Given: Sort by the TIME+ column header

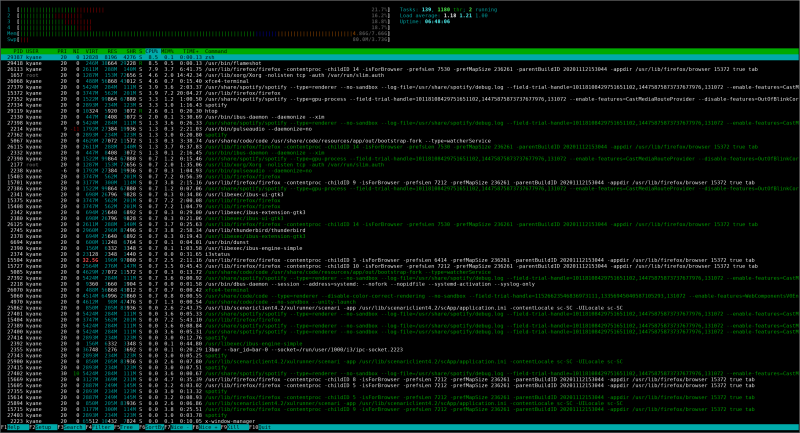Looking at the screenshot, I should pos(191,52).
